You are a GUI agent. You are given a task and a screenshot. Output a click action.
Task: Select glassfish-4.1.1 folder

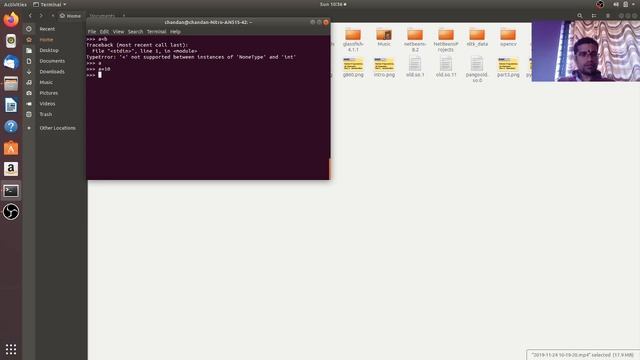pos(353,40)
